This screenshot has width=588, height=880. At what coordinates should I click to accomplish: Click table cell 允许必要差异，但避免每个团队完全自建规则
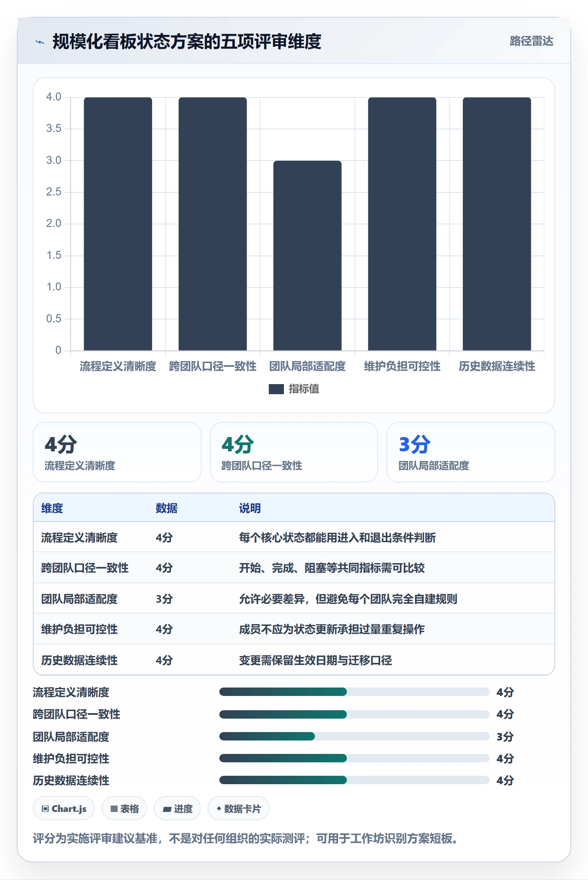(348, 599)
